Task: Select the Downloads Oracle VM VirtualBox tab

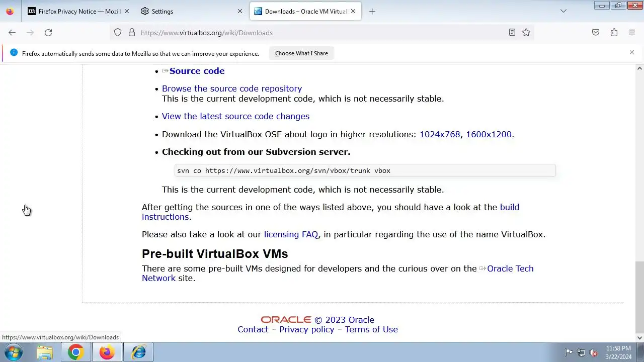Action: (x=305, y=11)
